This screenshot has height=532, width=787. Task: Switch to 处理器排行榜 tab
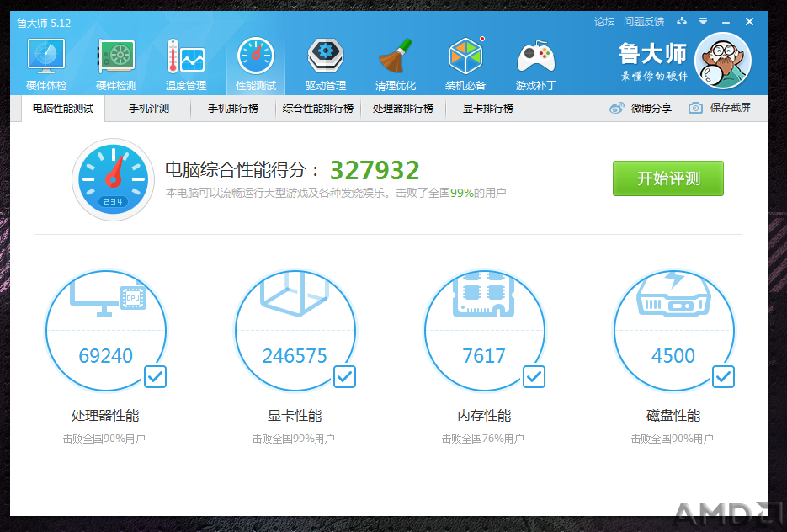[x=403, y=109]
